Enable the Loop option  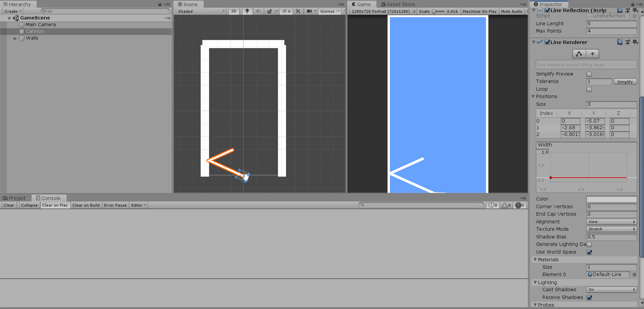[x=589, y=89]
